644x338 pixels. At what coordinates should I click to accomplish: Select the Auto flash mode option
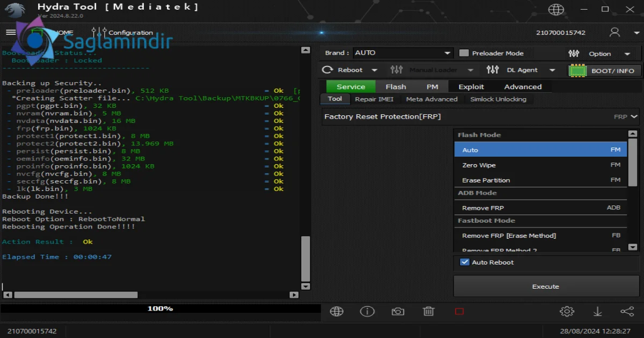pos(540,150)
